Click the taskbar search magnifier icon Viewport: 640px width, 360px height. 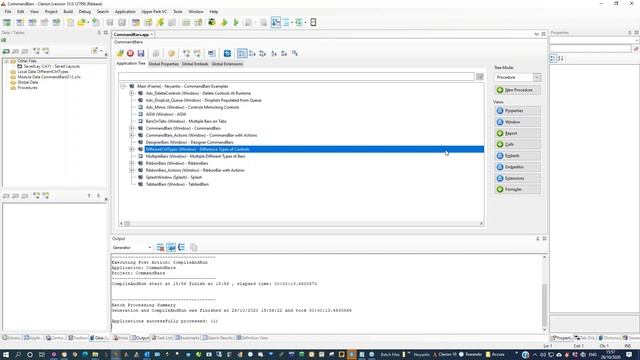[x=18, y=354]
